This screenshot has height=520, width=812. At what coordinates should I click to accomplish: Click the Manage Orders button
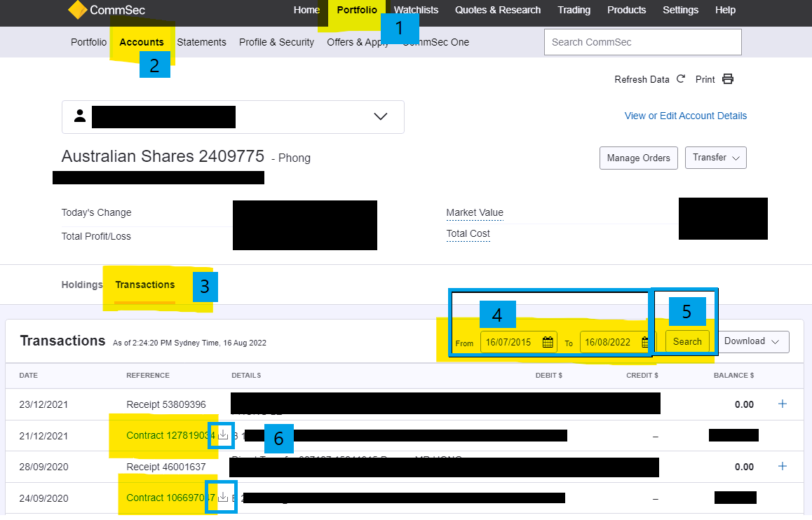pyautogui.click(x=639, y=158)
